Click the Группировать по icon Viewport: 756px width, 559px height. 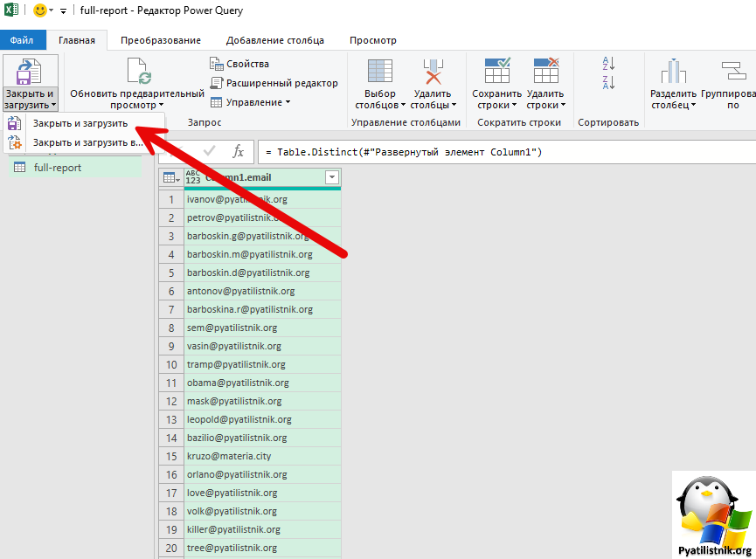pyautogui.click(x=734, y=72)
